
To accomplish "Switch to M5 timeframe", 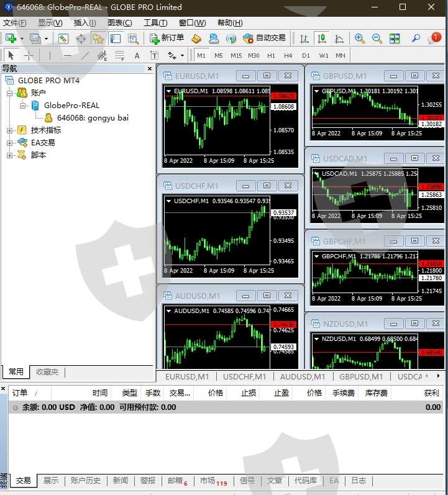I will pos(219,55).
